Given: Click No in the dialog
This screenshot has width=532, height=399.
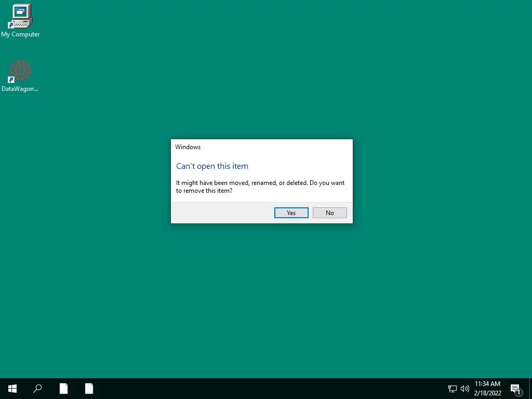Looking at the screenshot, I should click(x=329, y=212).
